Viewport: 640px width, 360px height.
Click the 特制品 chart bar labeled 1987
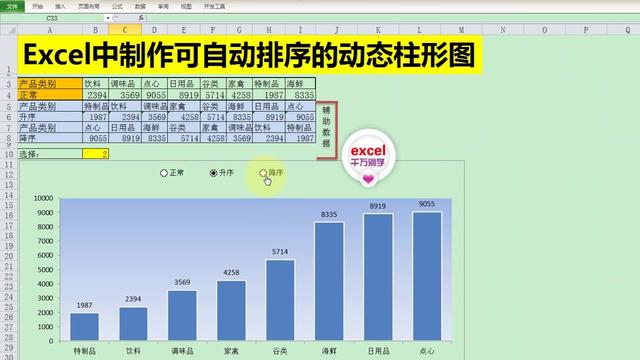(x=84, y=327)
